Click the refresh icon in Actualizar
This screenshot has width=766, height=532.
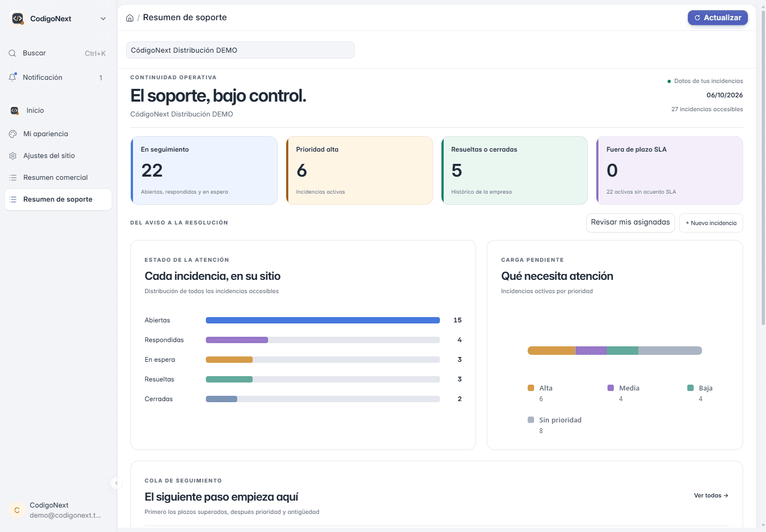click(697, 18)
